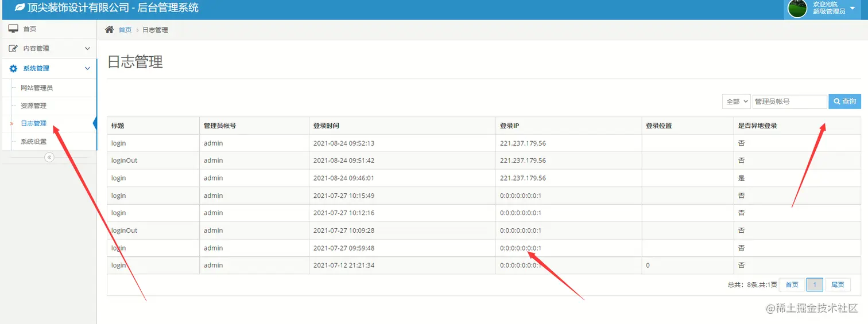This screenshot has width=868, height=324.
Task: Collapse the sidebar with double-chevron button
Action: tap(49, 157)
